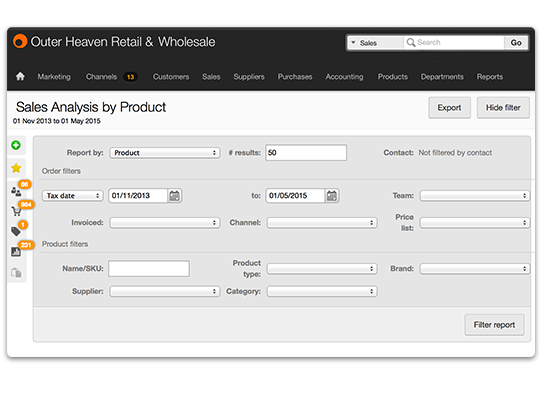Click the end date field 01/05/2015
The height and width of the screenshot is (393, 543).
point(295,196)
